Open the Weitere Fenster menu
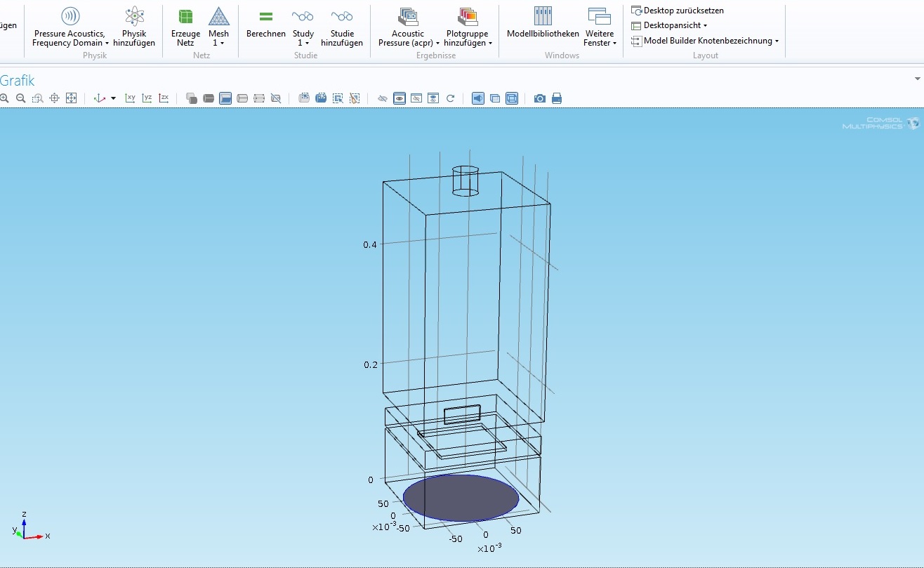 pyautogui.click(x=600, y=43)
